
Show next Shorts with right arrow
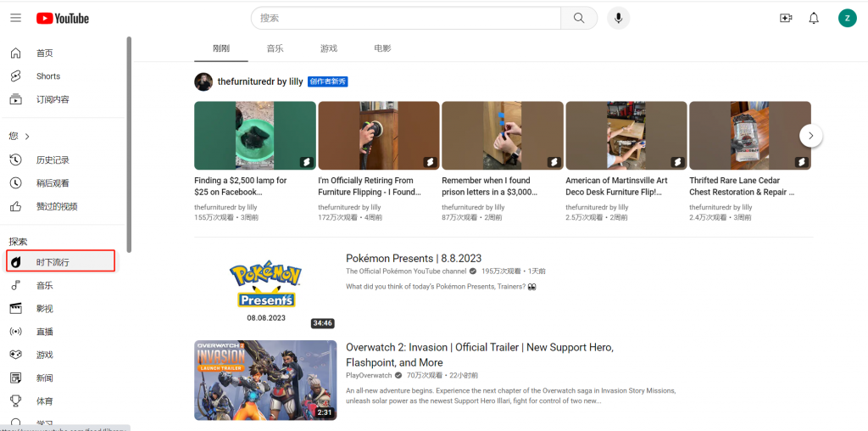[x=811, y=135]
